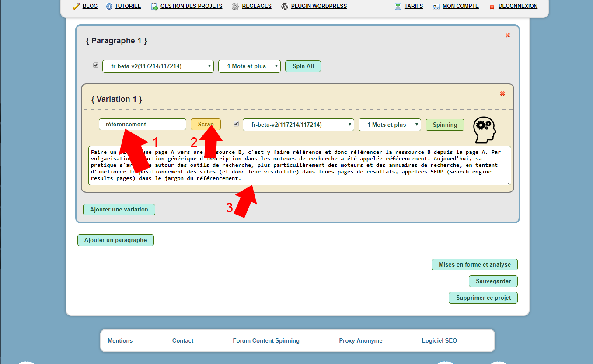Image resolution: width=593 pixels, height=364 pixels.
Task: Click Ajouter un paragraphe
Action: [x=115, y=240]
